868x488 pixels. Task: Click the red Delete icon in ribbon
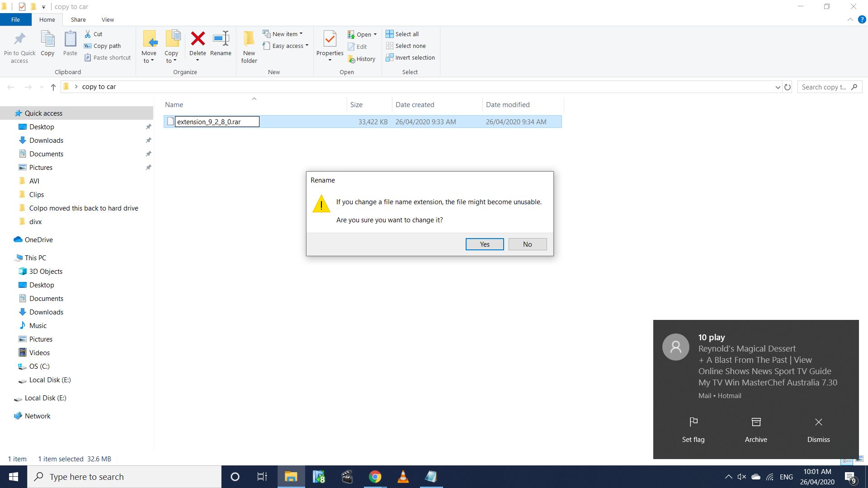pos(198,39)
